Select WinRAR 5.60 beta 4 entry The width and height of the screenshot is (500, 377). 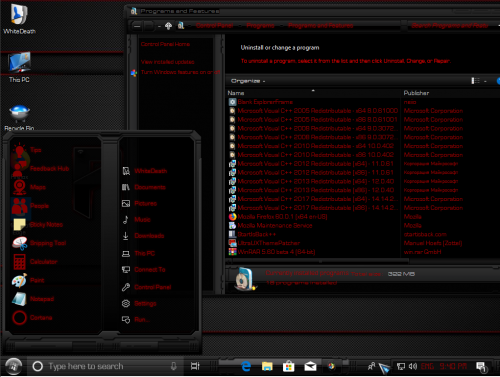click(272, 252)
